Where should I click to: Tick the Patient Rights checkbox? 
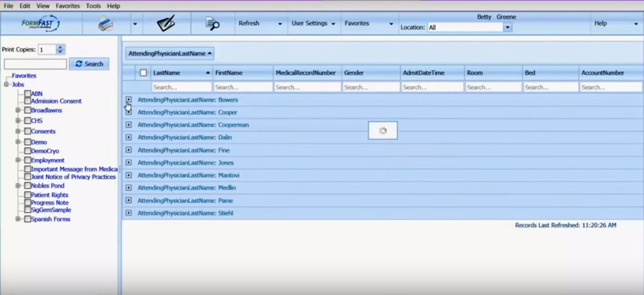27,195
